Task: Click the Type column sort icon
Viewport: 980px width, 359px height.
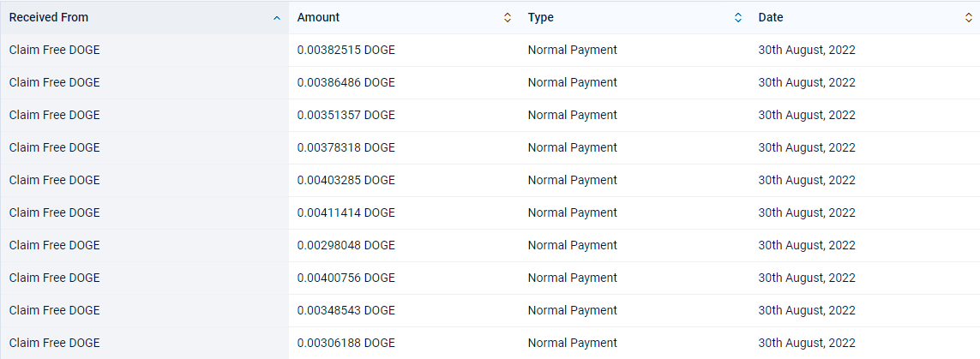Action: click(738, 17)
